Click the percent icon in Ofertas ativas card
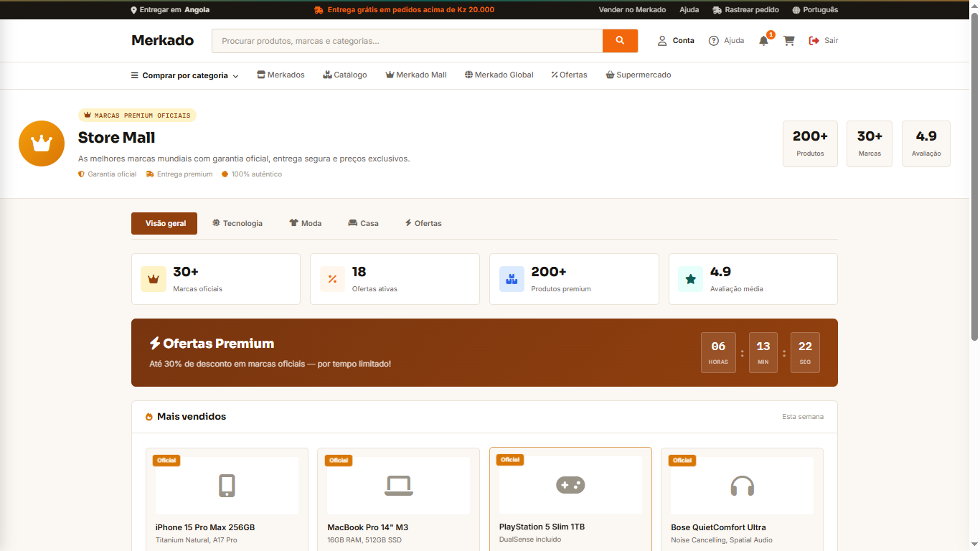The image size is (980, 551). [x=333, y=279]
